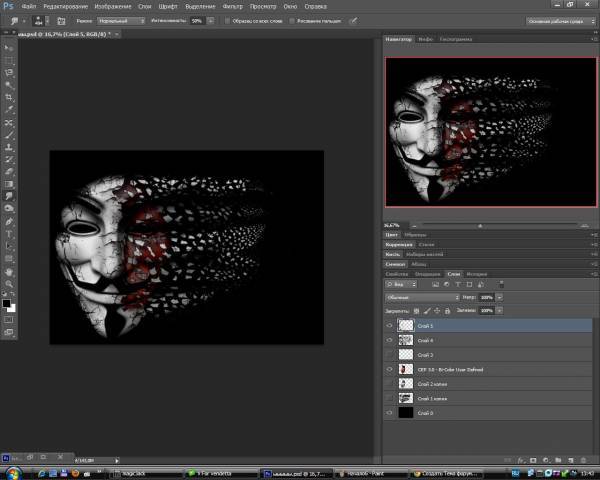Image resolution: width=600 pixels, height=480 pixels.
Task: Select the Zoom tool in toolbox
Action: click(9, 283)
